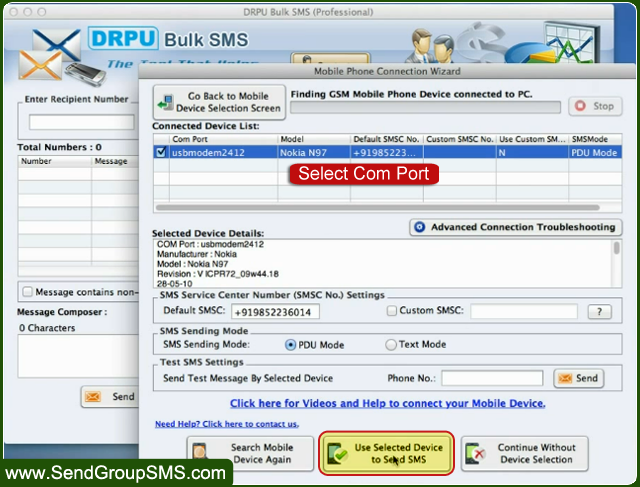Click the Finding GSM device progress bar
Screen dimensions: 640x487
click(x=425, y=107)
